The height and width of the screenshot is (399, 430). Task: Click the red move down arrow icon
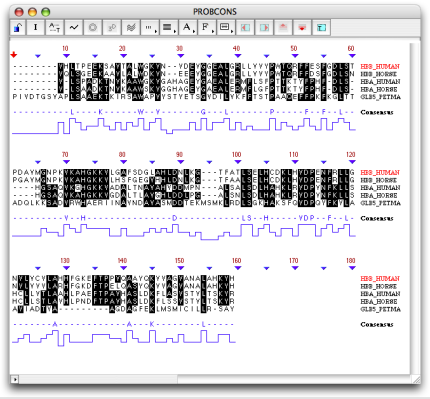[x=302, y=27]
